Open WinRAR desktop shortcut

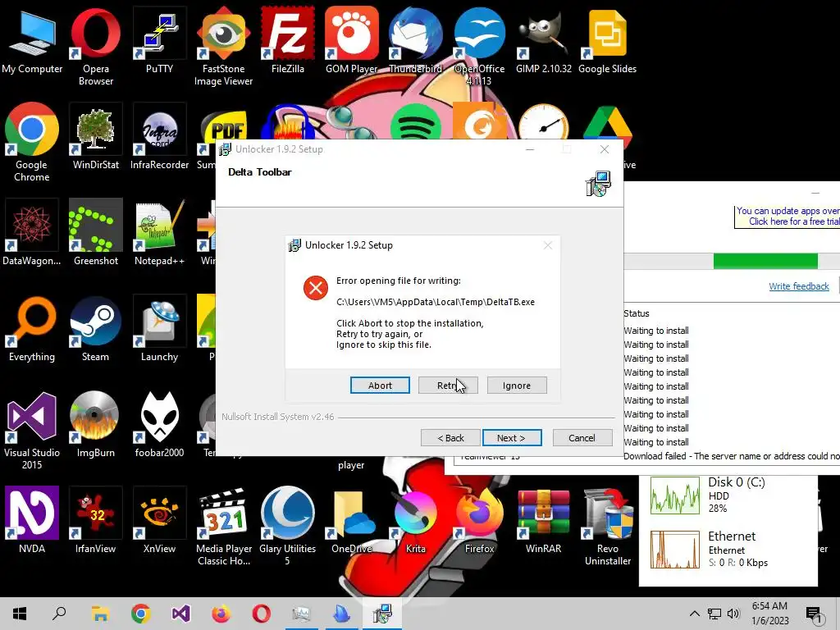(543, 520)
